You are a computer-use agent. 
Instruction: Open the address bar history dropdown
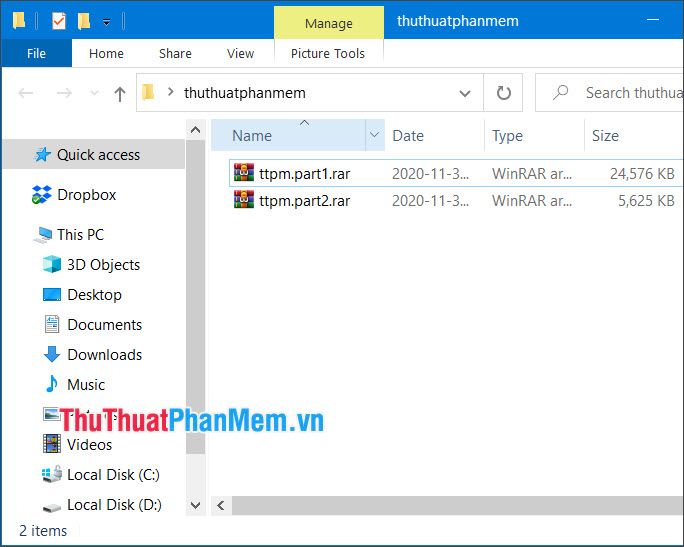point(465,93)
